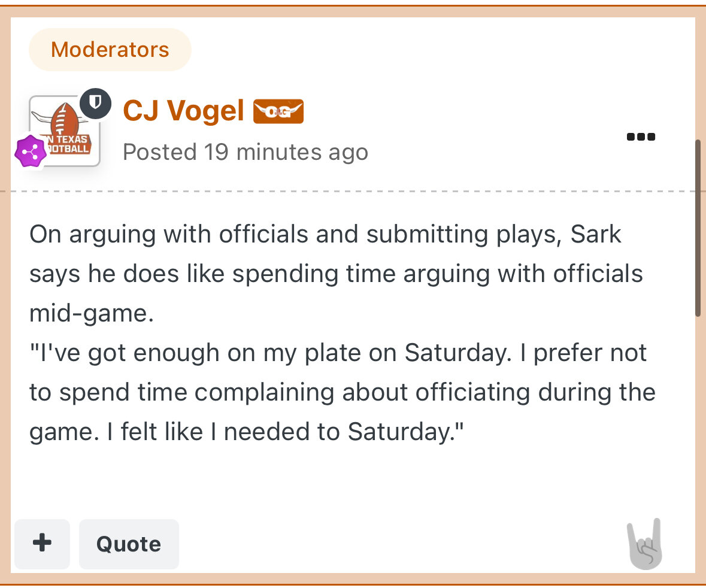Open CJ Vogel's profile via username
Viewport: 706px width, 588px height.
click(x=183, y=111)
